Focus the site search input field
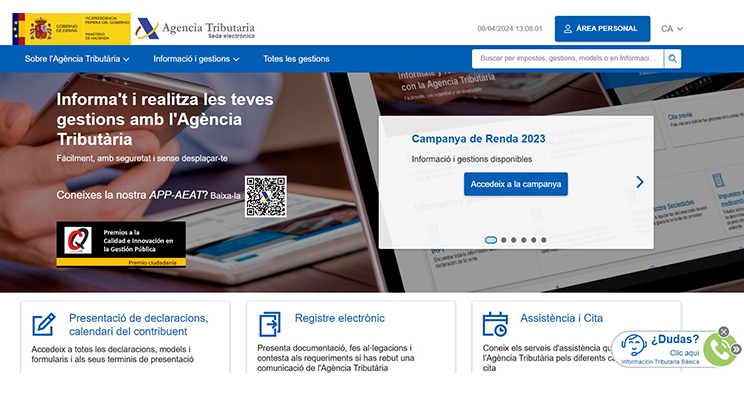Screen dimensions: 744x419 click(567, 59)
